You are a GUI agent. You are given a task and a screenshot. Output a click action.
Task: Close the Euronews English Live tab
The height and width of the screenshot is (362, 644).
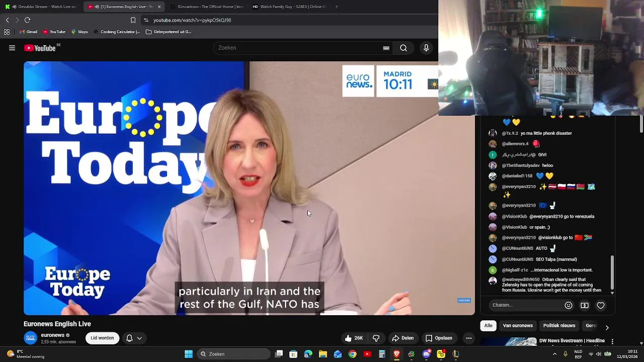point(159,7)
